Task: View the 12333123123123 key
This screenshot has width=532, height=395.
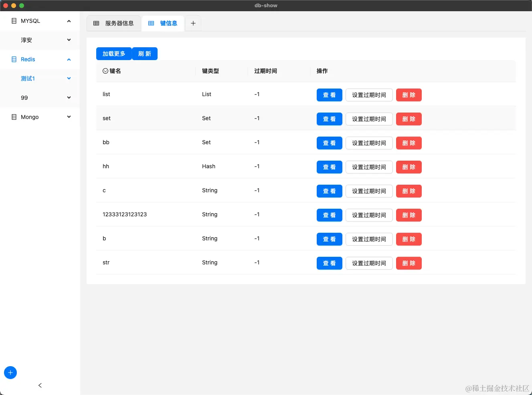Action: tap(330, 215)
